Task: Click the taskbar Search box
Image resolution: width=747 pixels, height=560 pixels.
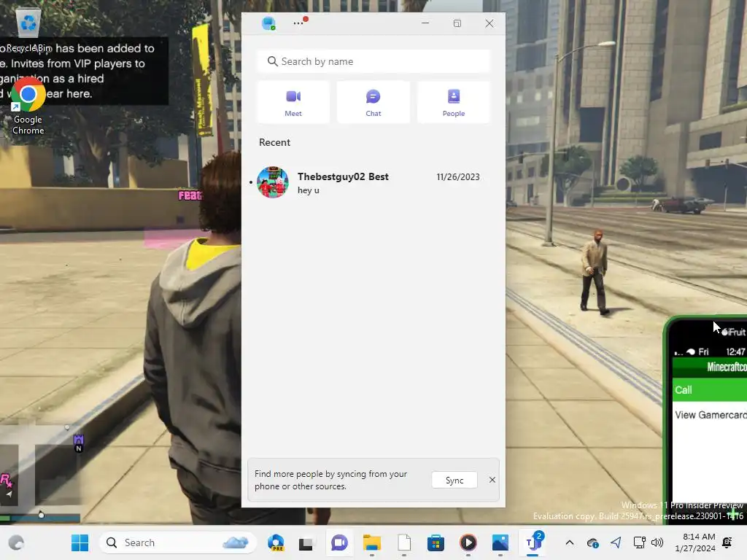Action: (x=178, y=542)
